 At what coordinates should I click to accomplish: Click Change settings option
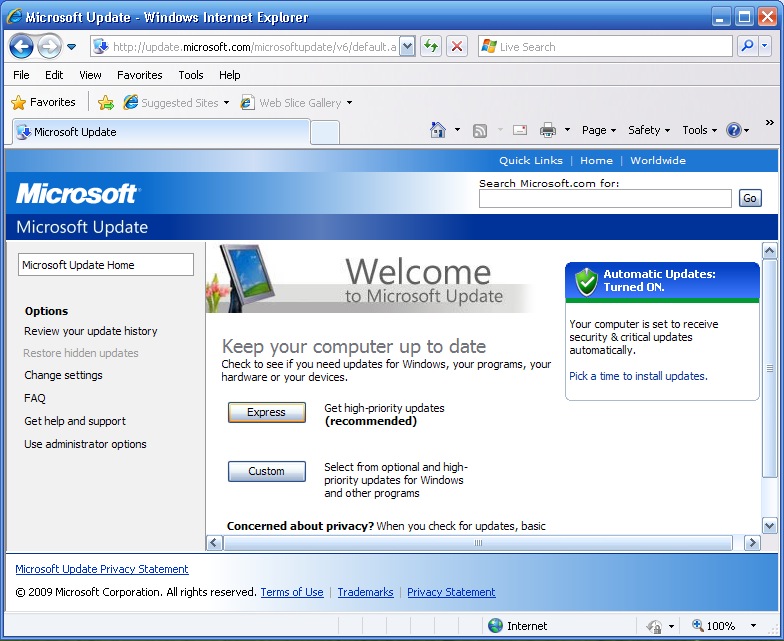click(x=63, y=375)
